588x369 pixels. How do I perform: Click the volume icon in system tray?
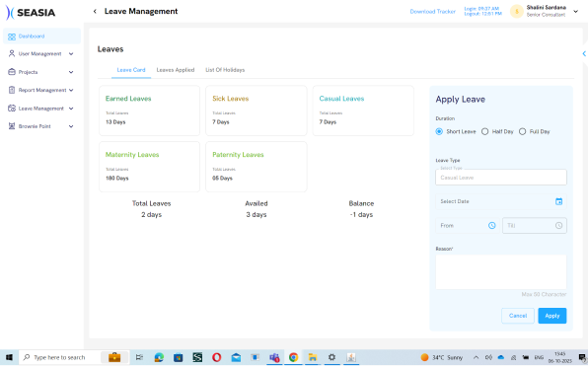[x=488, y=357]
